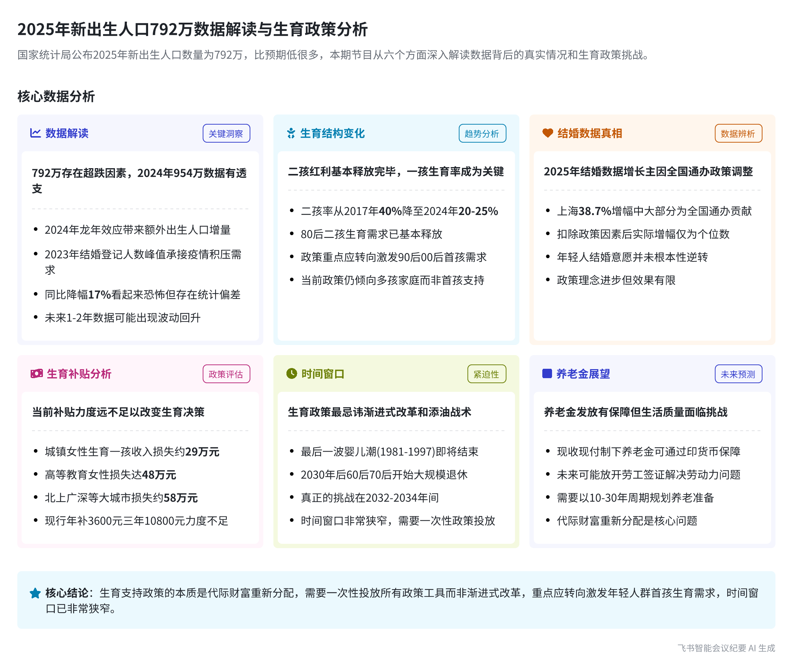Click the blue square icon beside 养老金展望
The width and height of the screenshot is (805, 672).
(547, 373)
